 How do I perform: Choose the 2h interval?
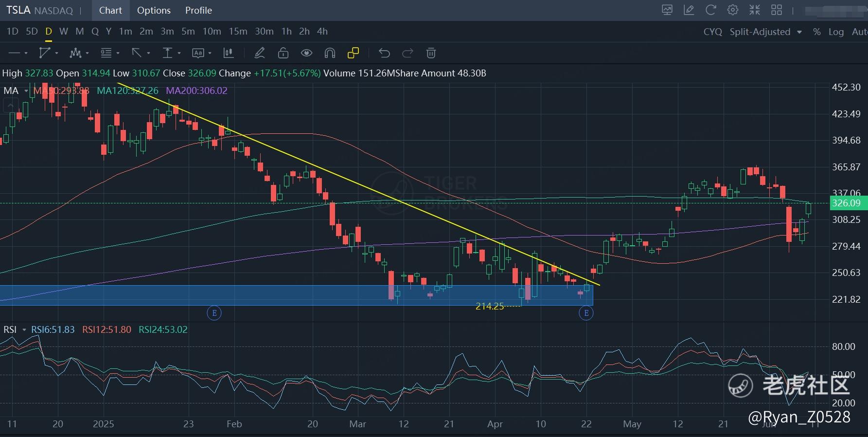(x=304, y=32)
